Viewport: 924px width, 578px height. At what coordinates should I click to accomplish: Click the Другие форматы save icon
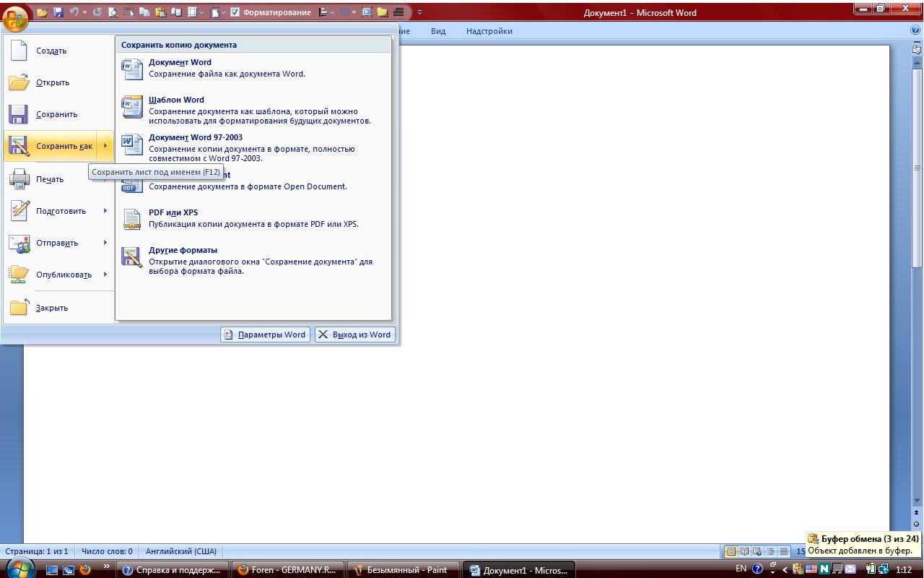[x=132, y=257]
